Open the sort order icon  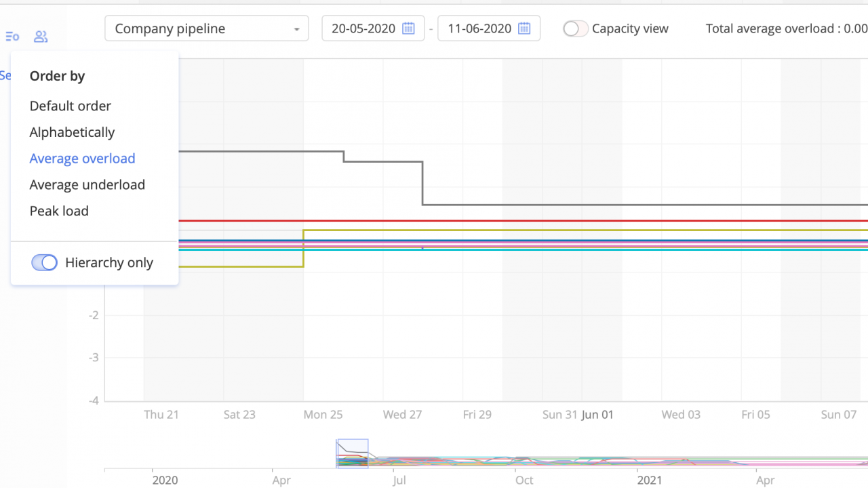12,37
